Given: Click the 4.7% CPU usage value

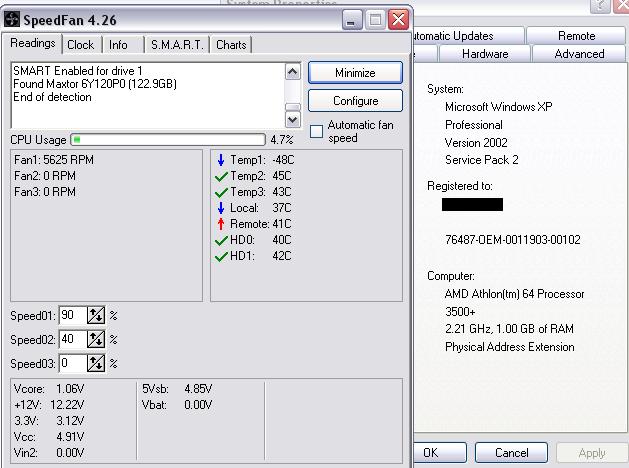Looking at the screenshot, I should click(282, 140).
